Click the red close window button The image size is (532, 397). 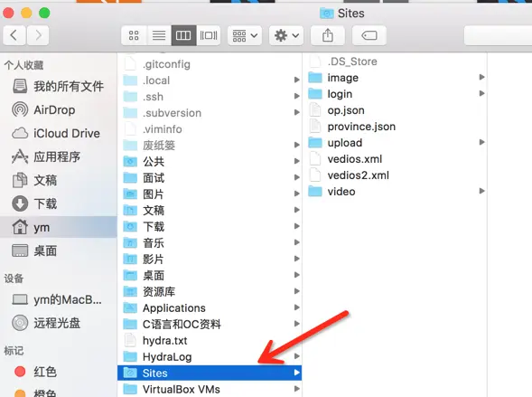click(x=8, y=14)
